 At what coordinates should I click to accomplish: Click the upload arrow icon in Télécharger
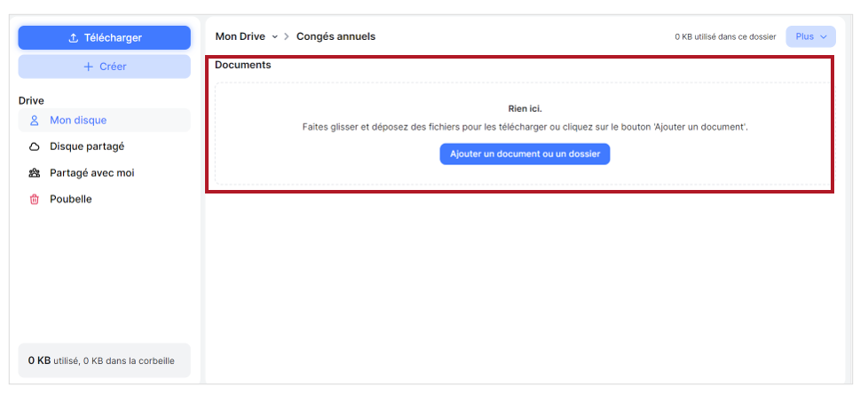point(73,38)
